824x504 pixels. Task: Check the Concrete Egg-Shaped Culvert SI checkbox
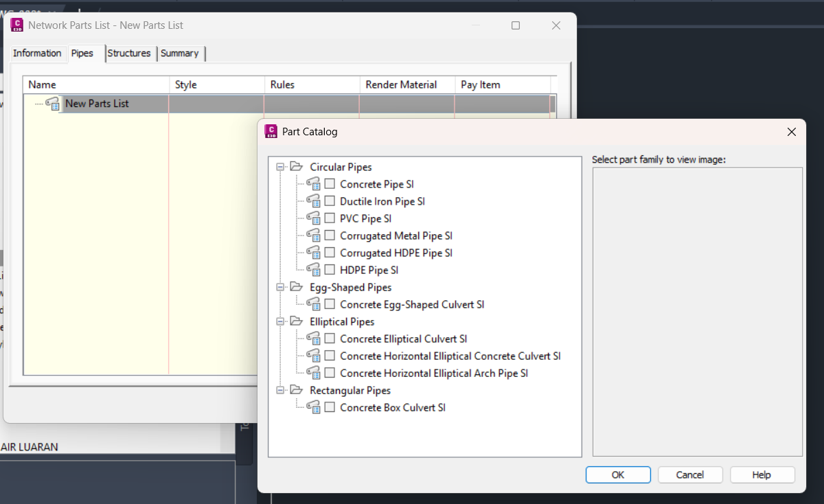pyautogui.click(x=330, y=304)
